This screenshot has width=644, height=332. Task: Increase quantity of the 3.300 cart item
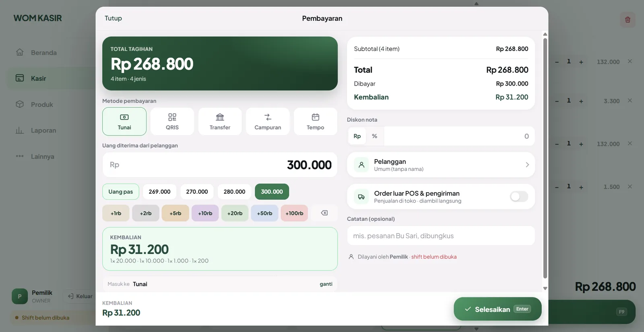click(581, 101)
